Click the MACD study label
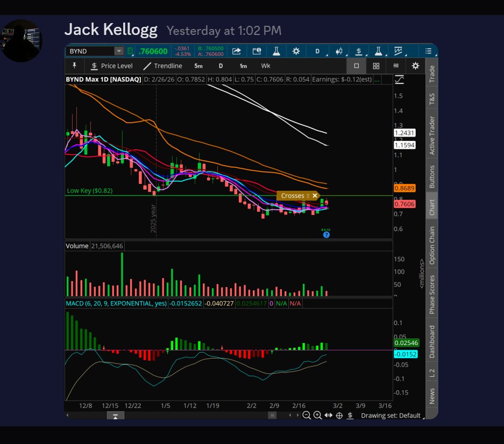504x444 pixels. tap(116, 303)
